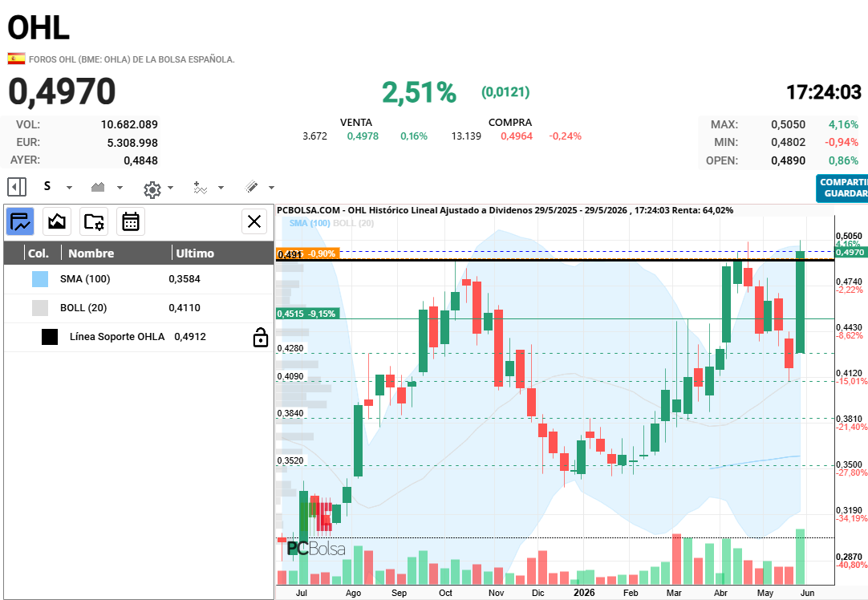Open the chart settings gear icon
The height and width of the screenshot is (600, 868).
pos(152,189)
